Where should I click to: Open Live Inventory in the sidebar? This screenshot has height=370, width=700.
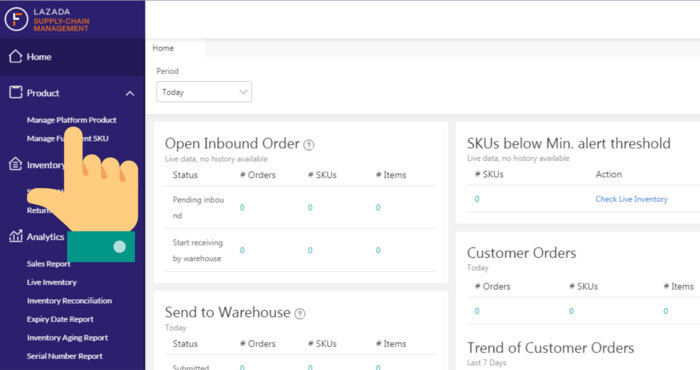[x=51, y=282]
